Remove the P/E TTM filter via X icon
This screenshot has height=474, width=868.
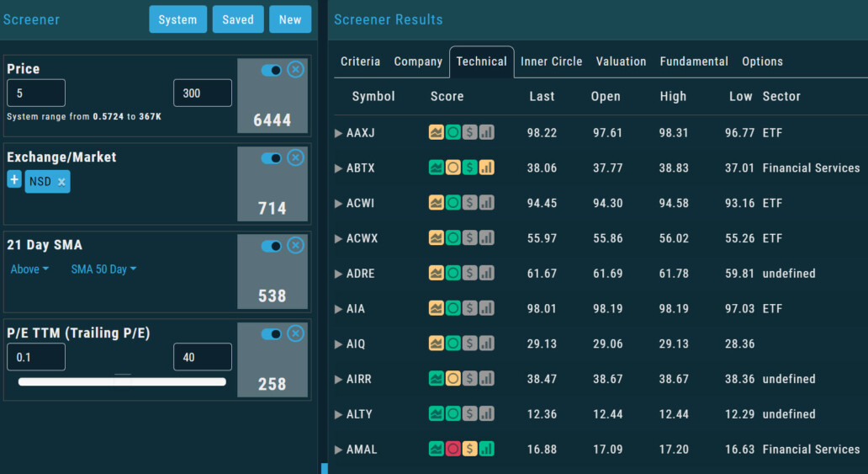pyautogui.click(x=295, y=333)
